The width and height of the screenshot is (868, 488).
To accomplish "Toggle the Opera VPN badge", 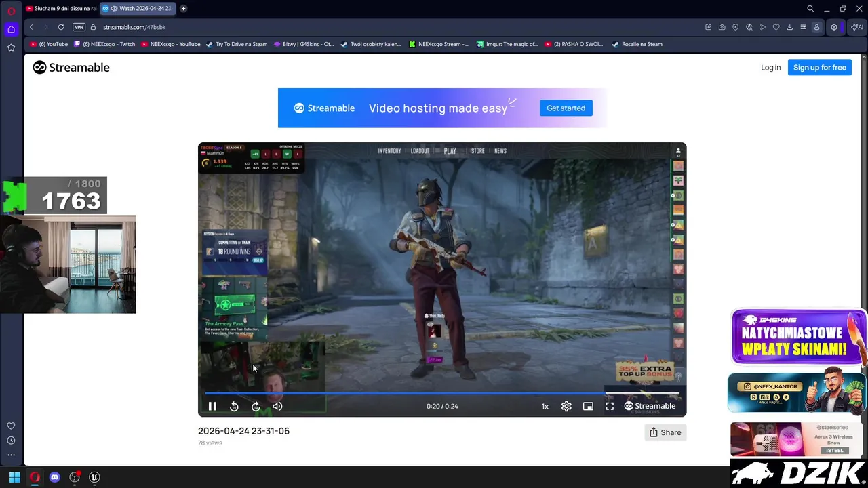I will [79, 27].
